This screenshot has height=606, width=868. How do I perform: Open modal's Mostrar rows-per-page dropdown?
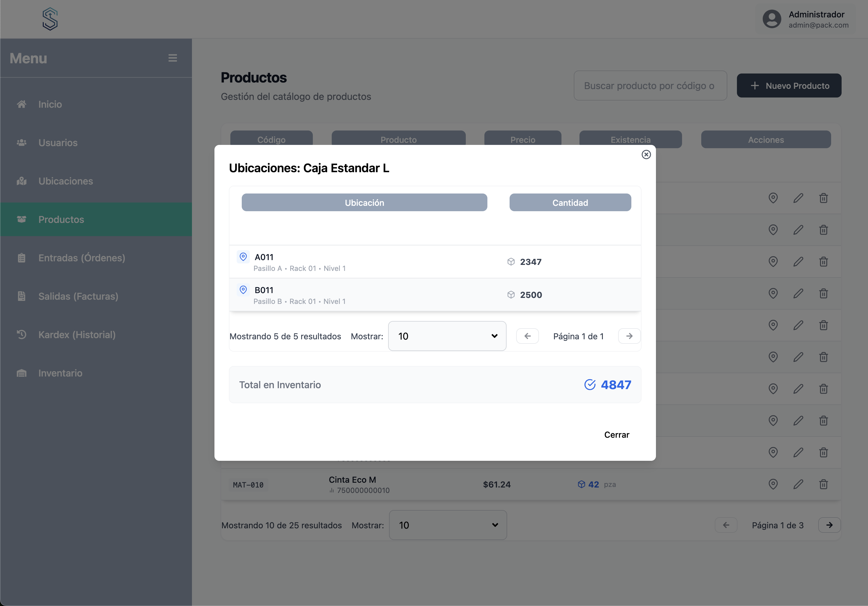coord(447,336)
